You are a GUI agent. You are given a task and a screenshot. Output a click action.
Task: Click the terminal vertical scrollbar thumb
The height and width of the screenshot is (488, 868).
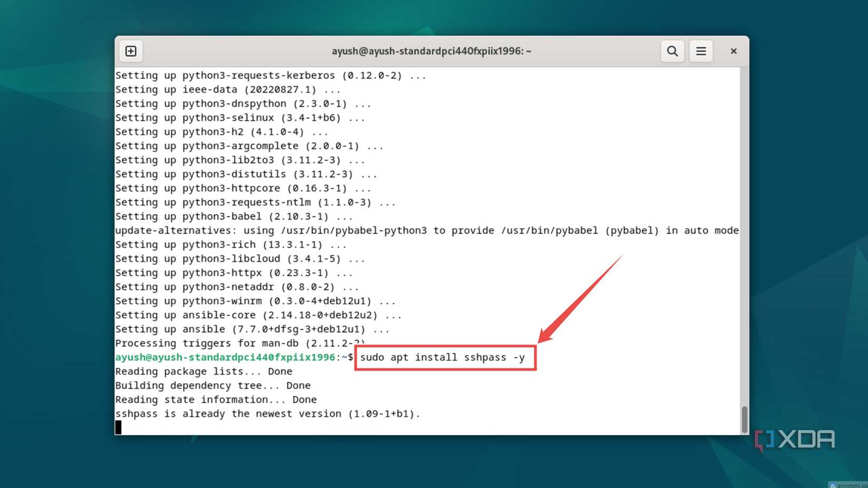click(x=744, y=419)
